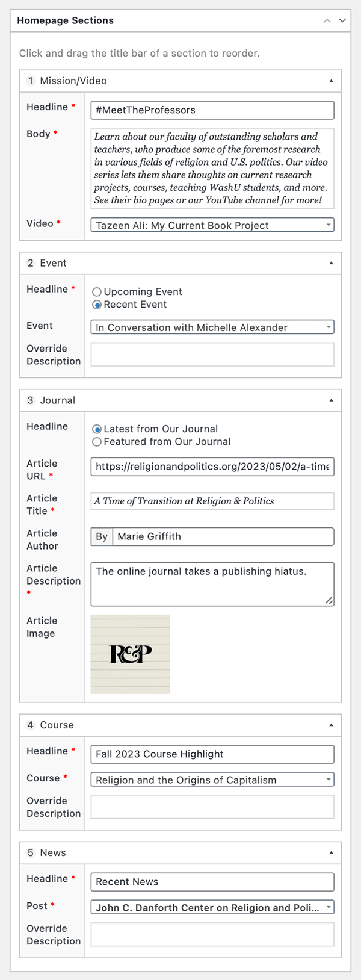Select the Upcoming Event radio option
The height and width of the screenshot is (980, 361).
click(x=97, y=292)
